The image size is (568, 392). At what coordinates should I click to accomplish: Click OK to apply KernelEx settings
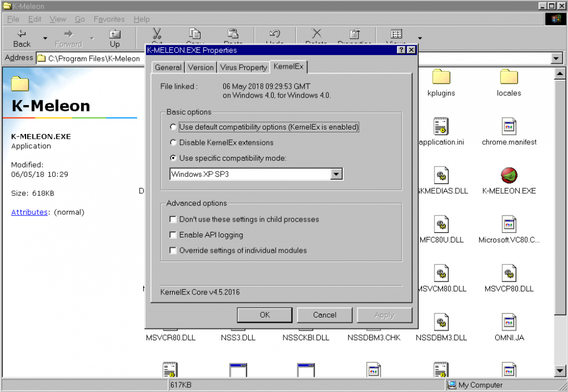(264, 315)
